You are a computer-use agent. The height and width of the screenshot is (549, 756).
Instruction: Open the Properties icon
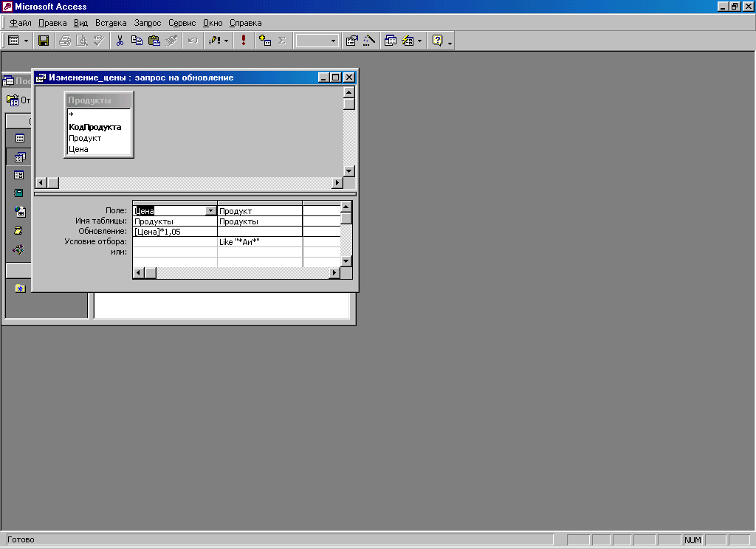click(352, 41)
